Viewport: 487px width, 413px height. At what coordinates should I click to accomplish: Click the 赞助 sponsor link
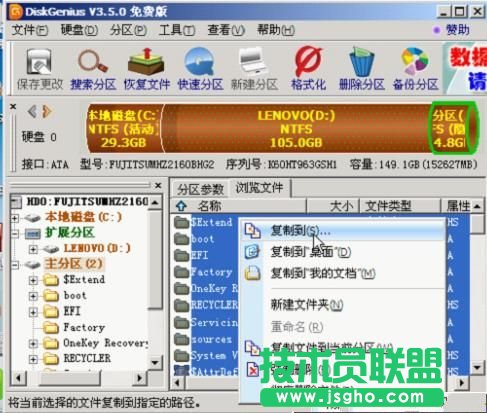458,30
